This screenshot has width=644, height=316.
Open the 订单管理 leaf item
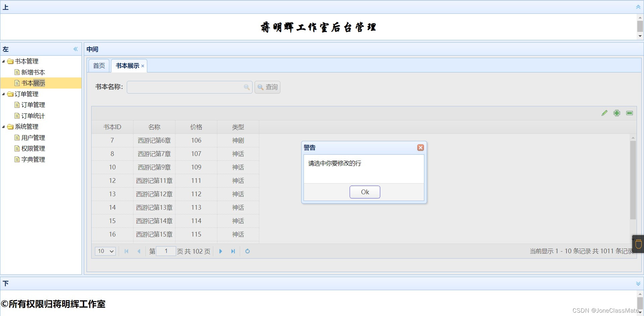click(x=33, y=105)
